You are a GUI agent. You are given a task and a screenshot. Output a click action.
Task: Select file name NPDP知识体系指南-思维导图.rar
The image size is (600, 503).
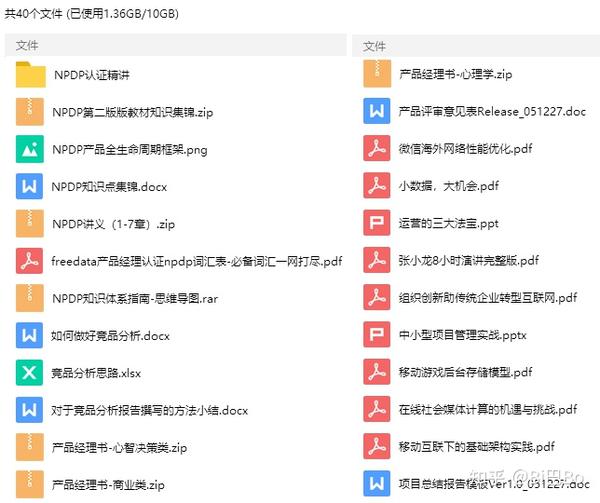coord(135,298)
